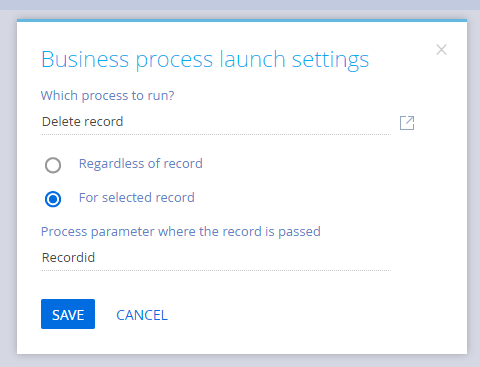Click the blue top border of the dialog
The image size is (480, 367).
pyautogui.click(x=242, y=20)
